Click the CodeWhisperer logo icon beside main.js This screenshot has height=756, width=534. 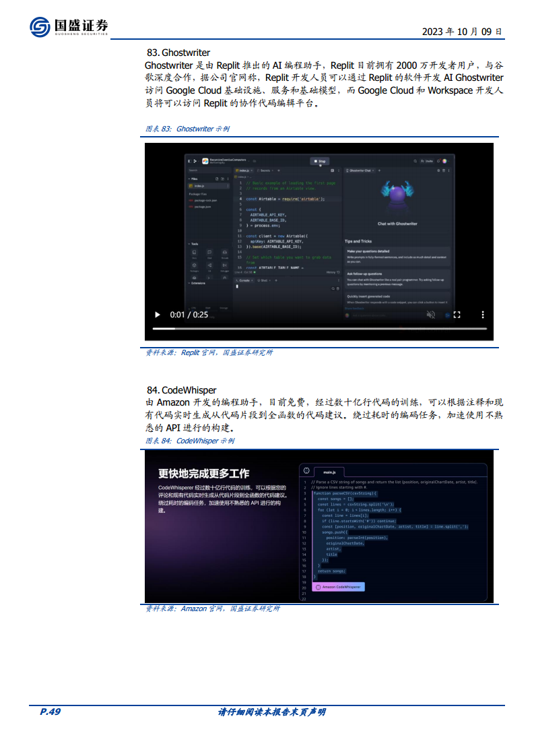306,470
